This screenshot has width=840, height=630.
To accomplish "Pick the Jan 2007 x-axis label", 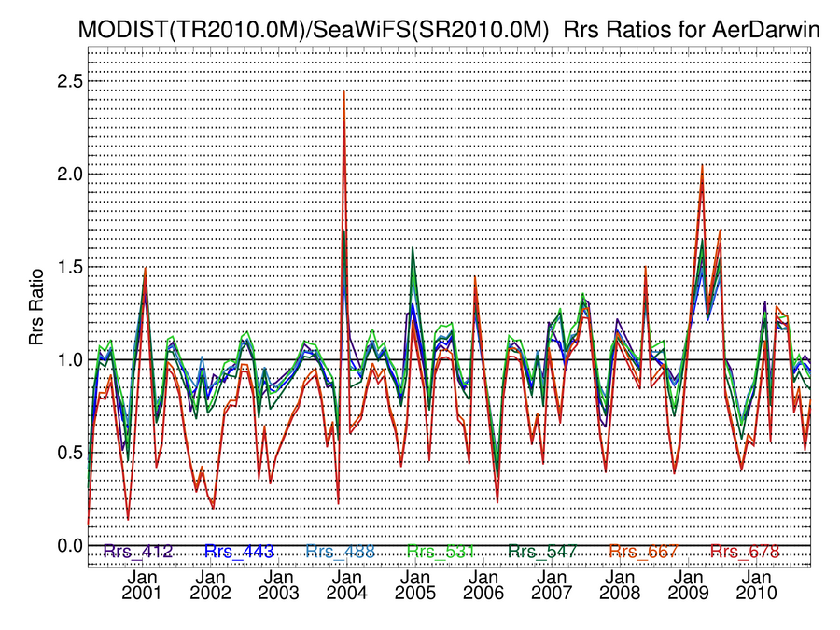I will 552,585.
